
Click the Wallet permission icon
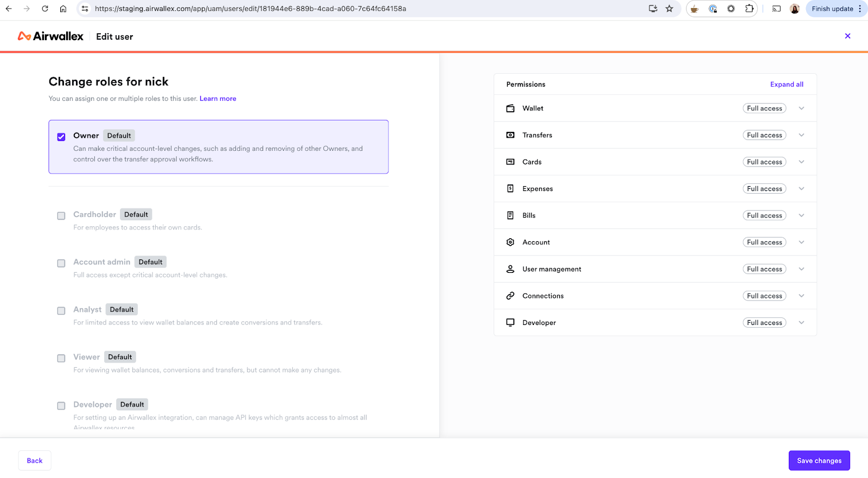(x=510, y=109)
